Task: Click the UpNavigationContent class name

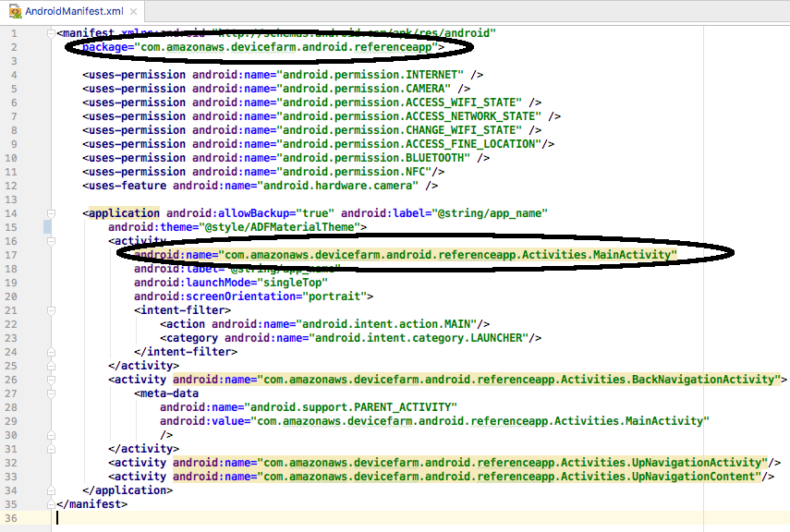Action: [693, 477]
